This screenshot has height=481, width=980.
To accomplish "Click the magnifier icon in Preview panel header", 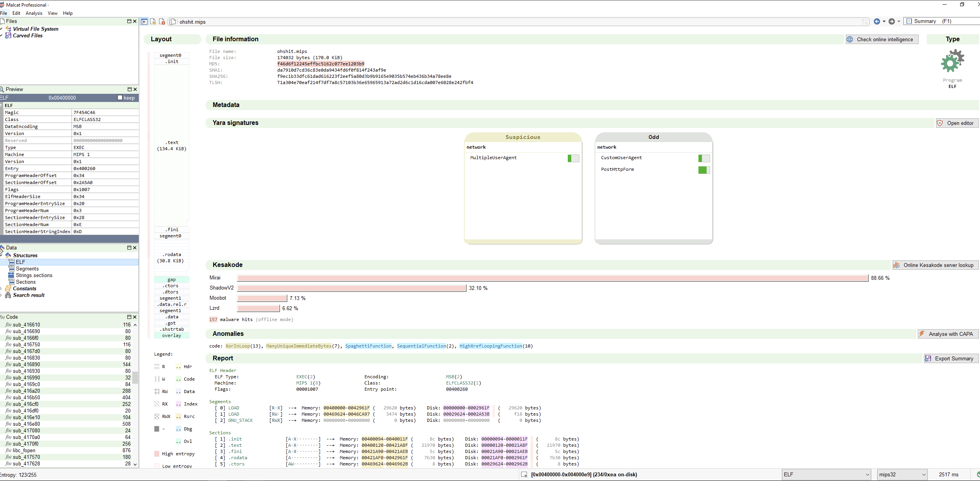I will pyautogui.click(x=2, y=89).
